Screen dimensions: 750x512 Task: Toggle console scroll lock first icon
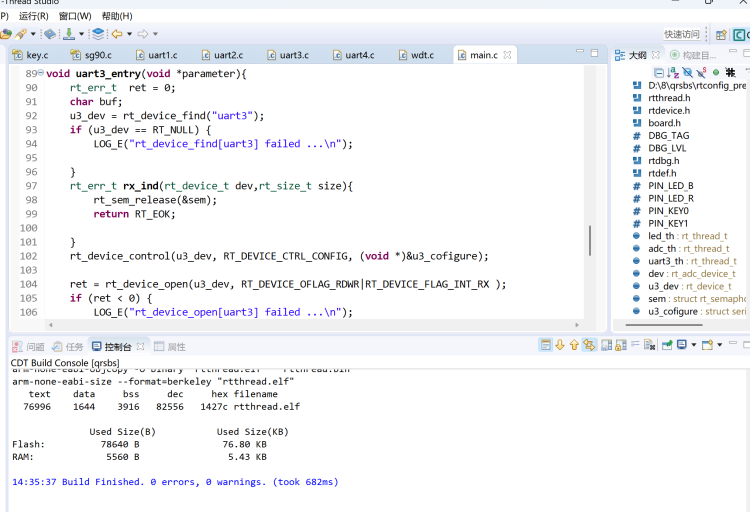tap(545, 345)
